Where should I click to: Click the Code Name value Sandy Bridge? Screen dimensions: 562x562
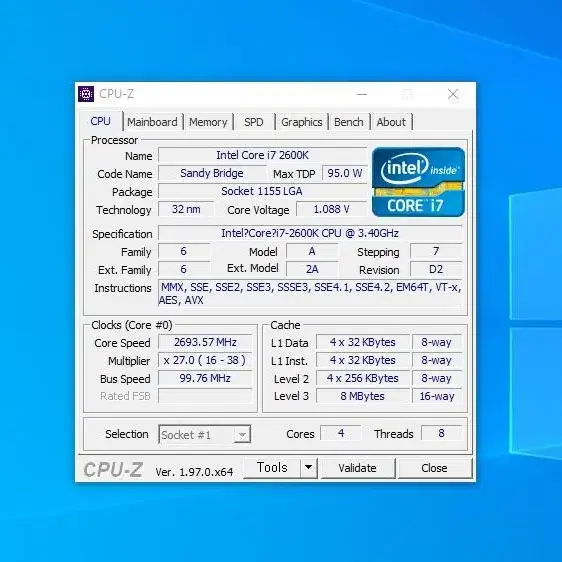point(212,173)
